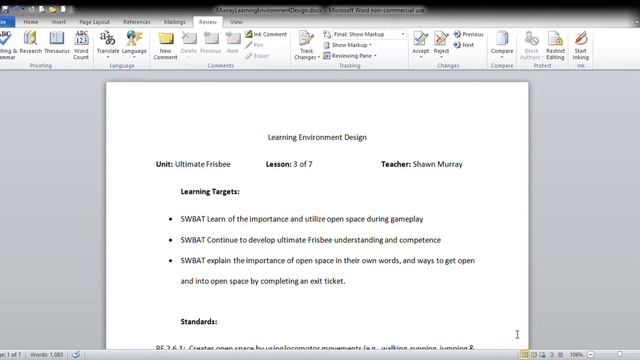Screen dimensions: 640x360
Task: Switch to the Page Layout tab
Action: pyautogui.click(x=94, y=22)
